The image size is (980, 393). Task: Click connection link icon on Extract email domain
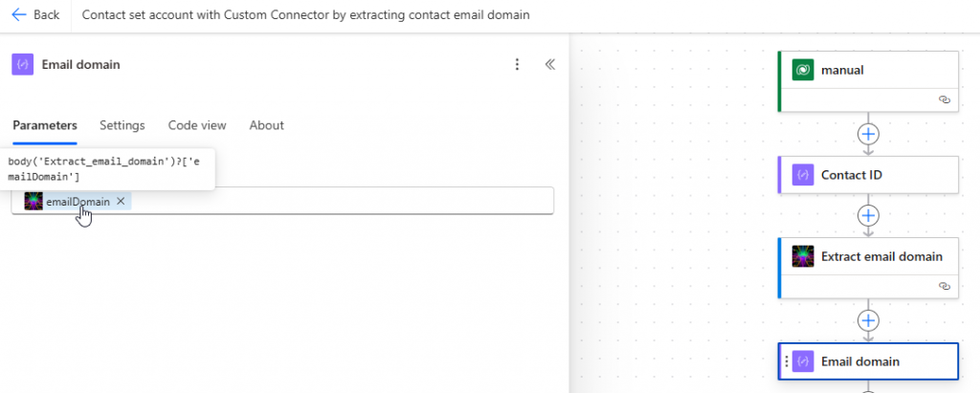coord(944,286)
